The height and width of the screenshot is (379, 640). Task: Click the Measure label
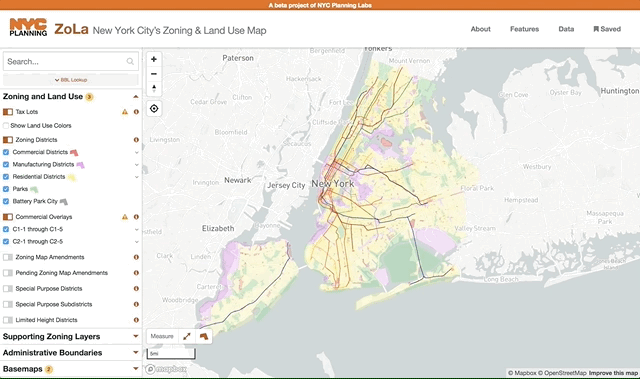pos(162,336)
